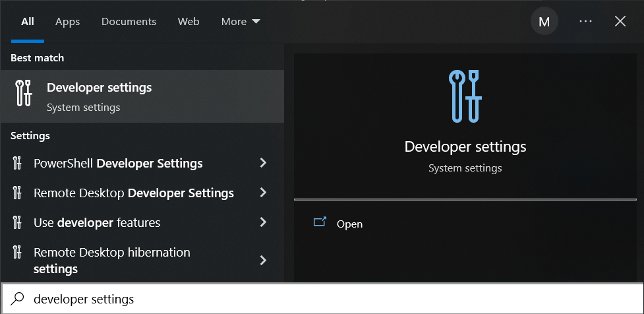The width and height of the screenshot is (644, 314).
Task: Click the magnifier icon in the search box
Action: (x=17, y=299)
